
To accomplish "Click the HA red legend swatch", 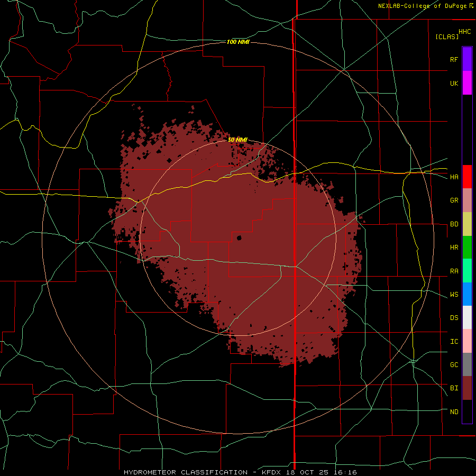I will [467, 177].
